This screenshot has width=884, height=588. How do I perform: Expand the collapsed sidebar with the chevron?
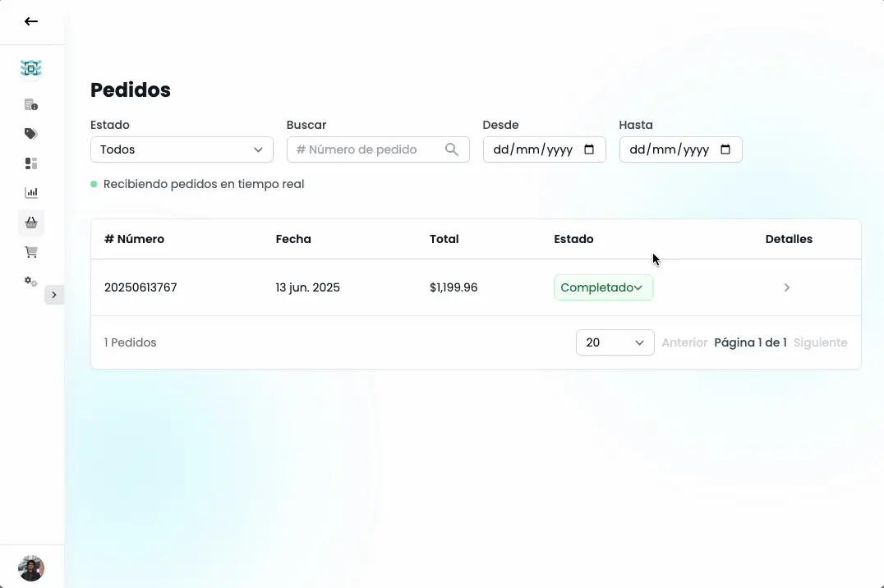54,295
